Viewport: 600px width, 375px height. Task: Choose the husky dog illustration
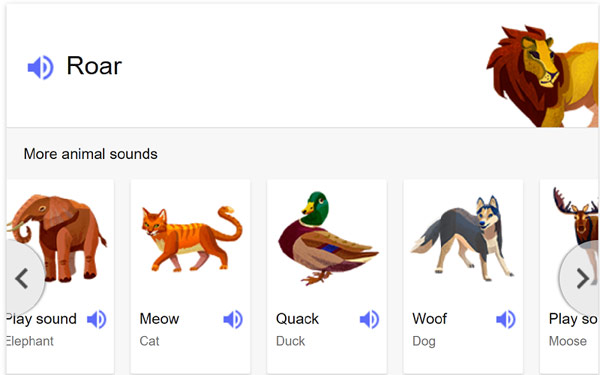pyautogui.click(x=462, y=238)
